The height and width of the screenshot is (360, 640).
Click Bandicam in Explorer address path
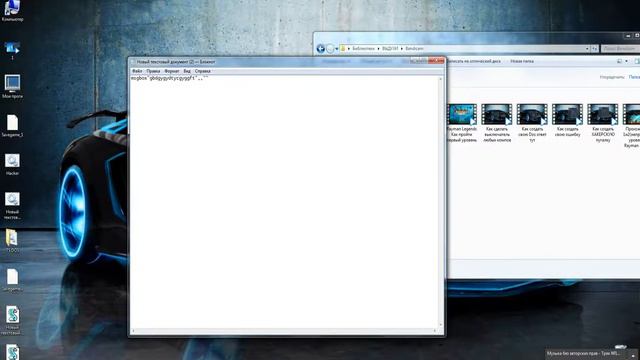point(414,49)
